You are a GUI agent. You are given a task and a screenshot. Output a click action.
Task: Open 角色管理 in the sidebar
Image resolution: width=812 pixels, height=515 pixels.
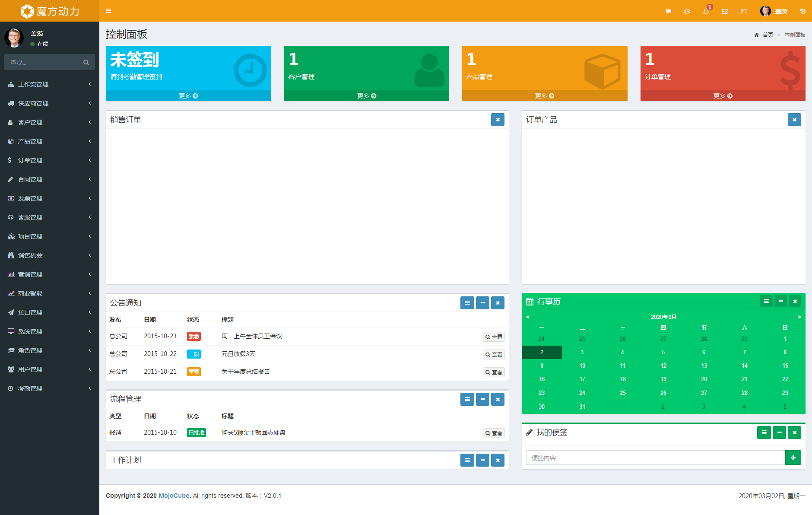pos(50,350)
